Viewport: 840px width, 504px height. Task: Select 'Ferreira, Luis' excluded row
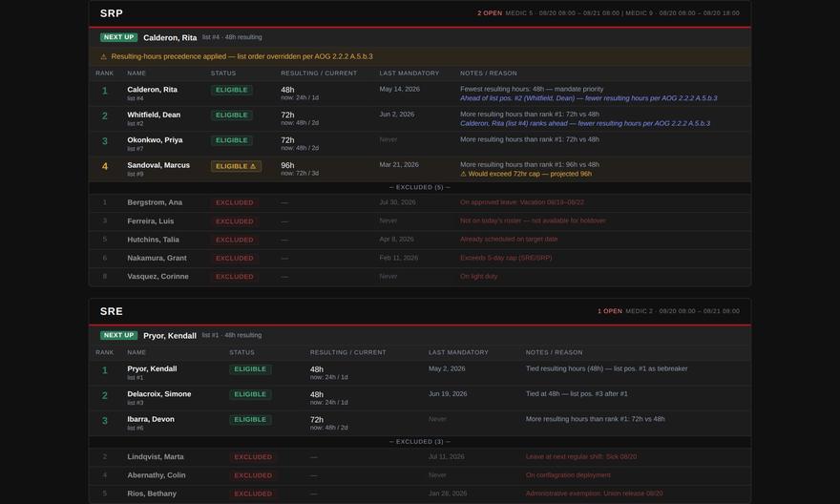(x=420, y=221)
